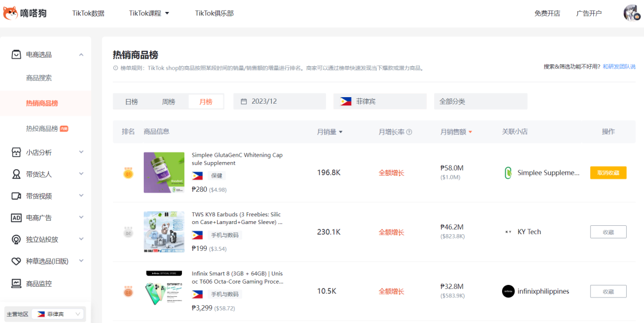Image resolution: width=644 pixels, height=323 pixels.
Task: Click the 电商广告 AD icon in sidebar
Action: tap(17, 218)
